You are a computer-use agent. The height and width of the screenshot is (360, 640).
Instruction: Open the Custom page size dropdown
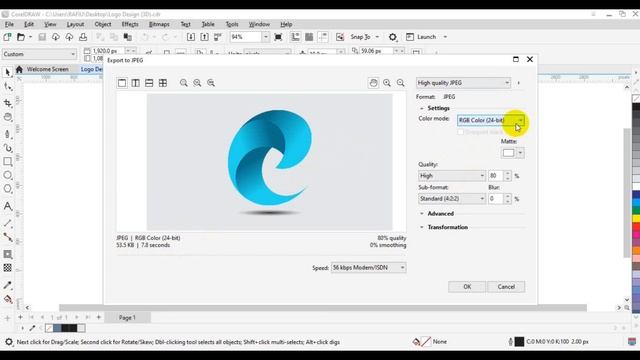pyautogui.click(x=39, y=54)
